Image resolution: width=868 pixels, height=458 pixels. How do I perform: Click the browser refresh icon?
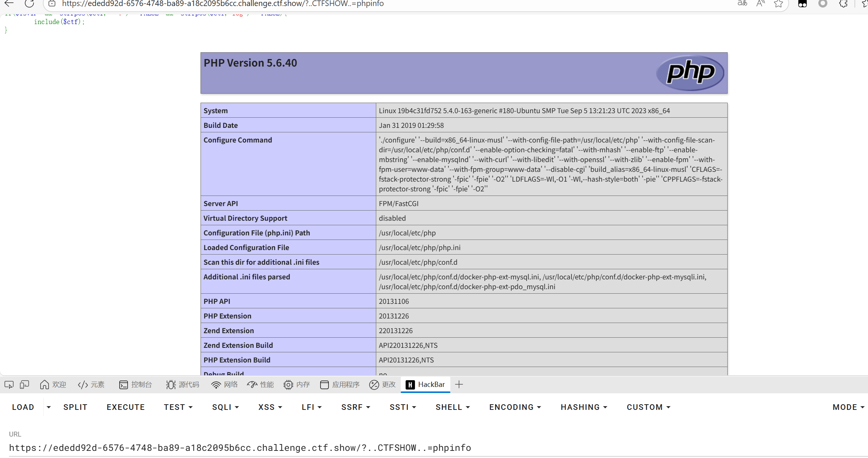coord(29,4)
